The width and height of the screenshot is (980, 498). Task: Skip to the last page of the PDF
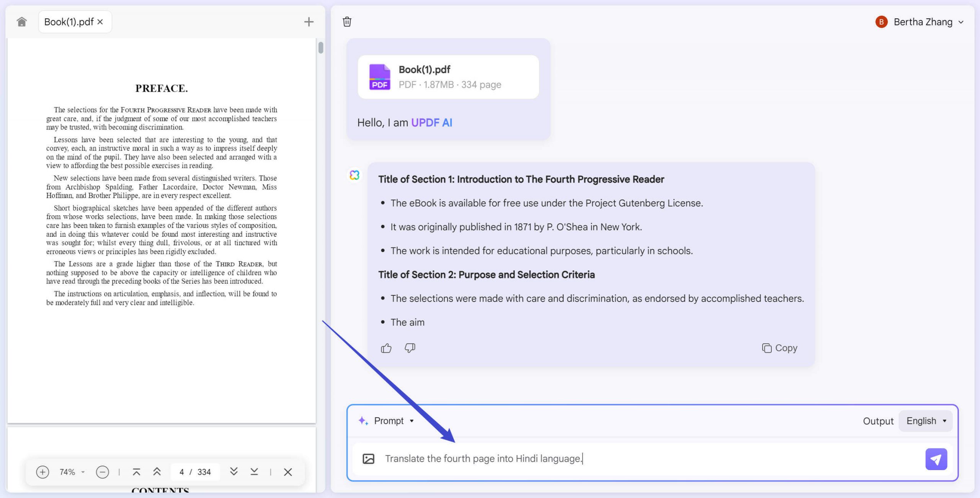point(254,472)
